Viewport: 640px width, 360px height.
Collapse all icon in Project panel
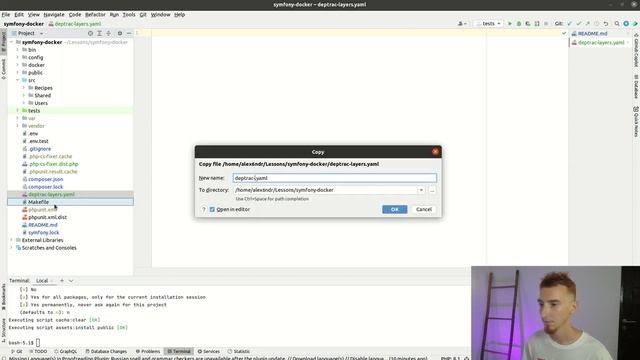point(109,33)
